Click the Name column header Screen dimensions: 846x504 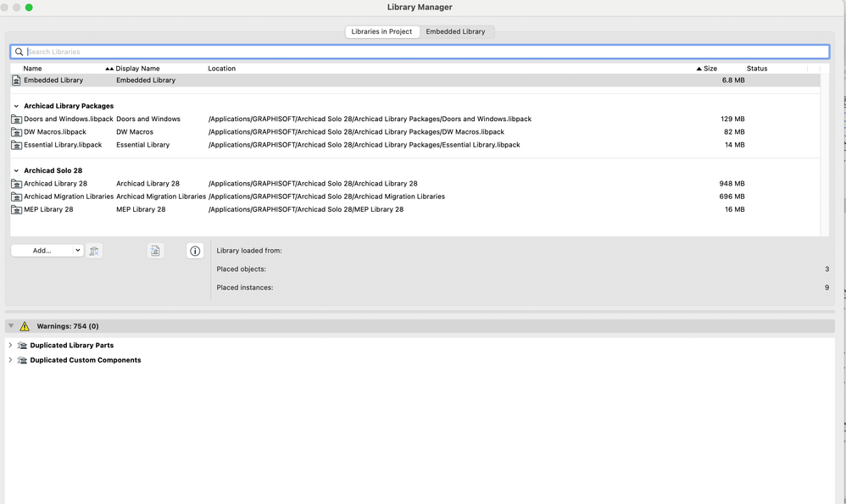33,69
